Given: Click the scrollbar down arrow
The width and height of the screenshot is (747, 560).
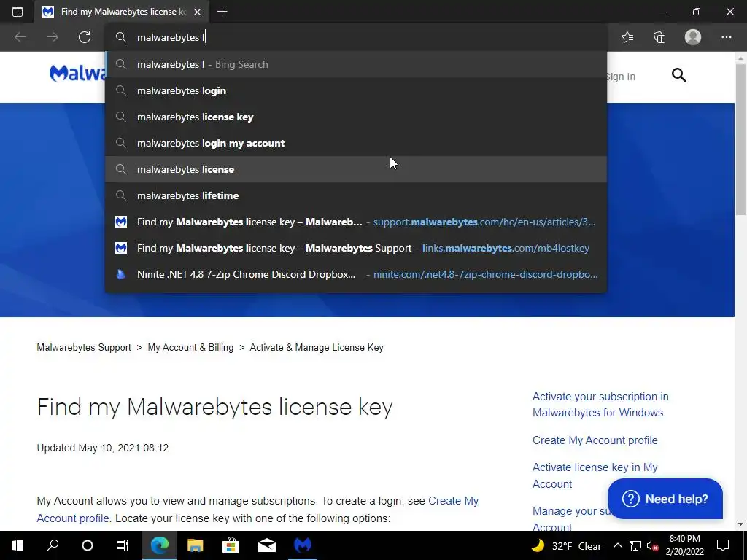Looking at the screenshot, I should 741,524.
